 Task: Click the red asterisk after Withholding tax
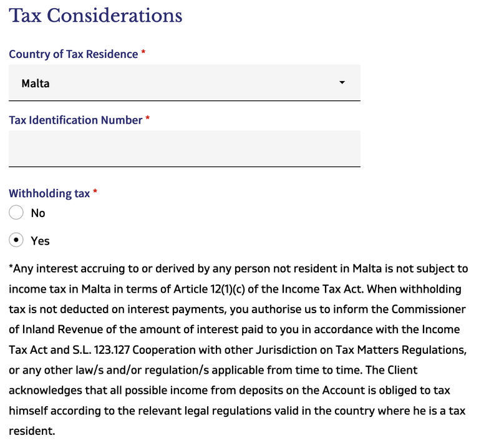click(x=95, y=193)
